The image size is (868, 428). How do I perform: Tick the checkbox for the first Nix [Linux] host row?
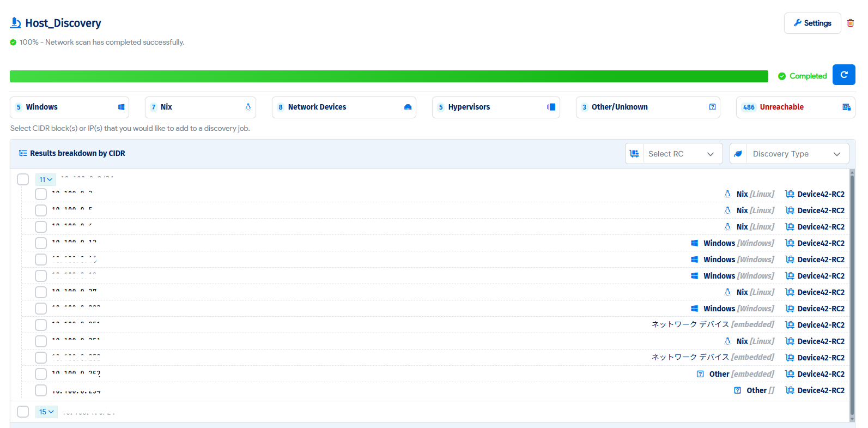(x=41, y=194)
